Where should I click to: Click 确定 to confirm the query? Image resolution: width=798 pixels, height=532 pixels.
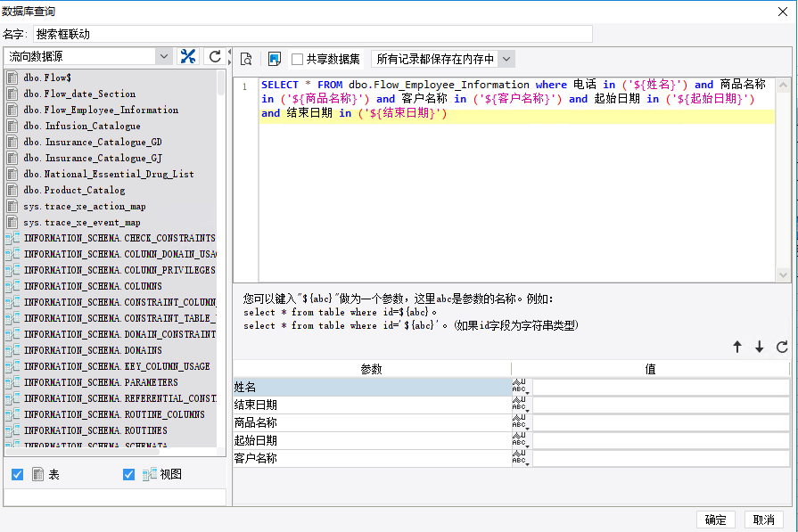(x=716, y=520)
